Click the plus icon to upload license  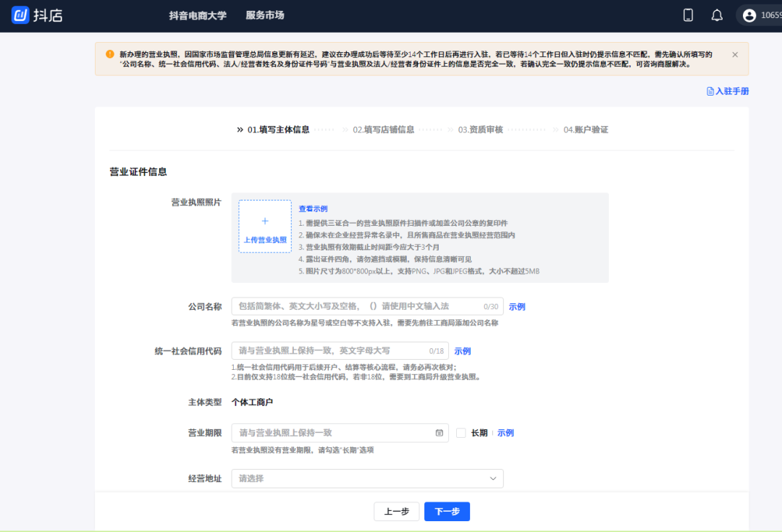pyautogui.click(x=265, y=221)
